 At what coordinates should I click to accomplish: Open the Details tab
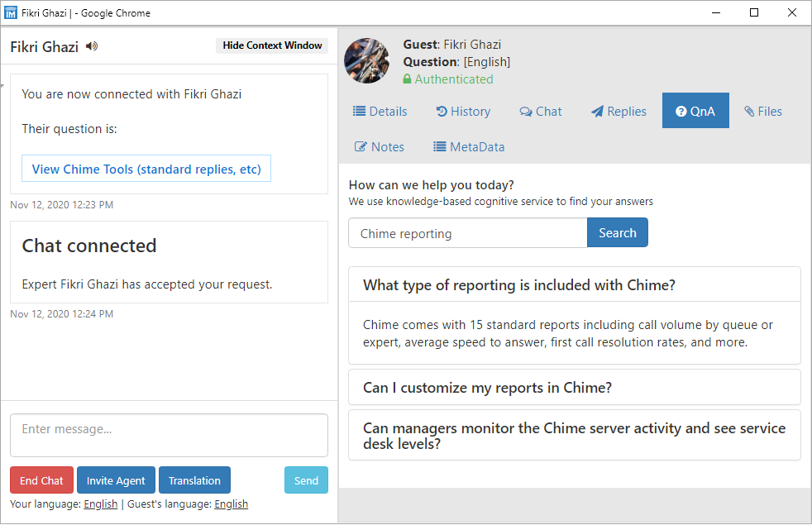380,112
